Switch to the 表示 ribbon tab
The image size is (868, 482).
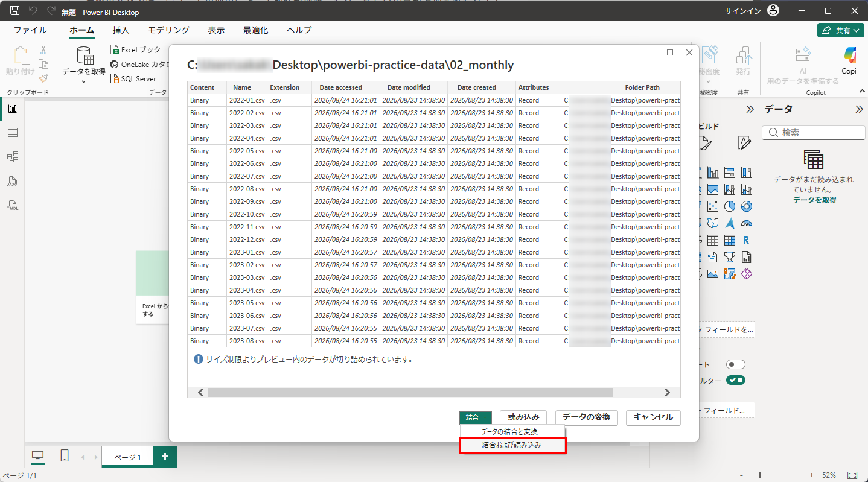click(217, 30)
